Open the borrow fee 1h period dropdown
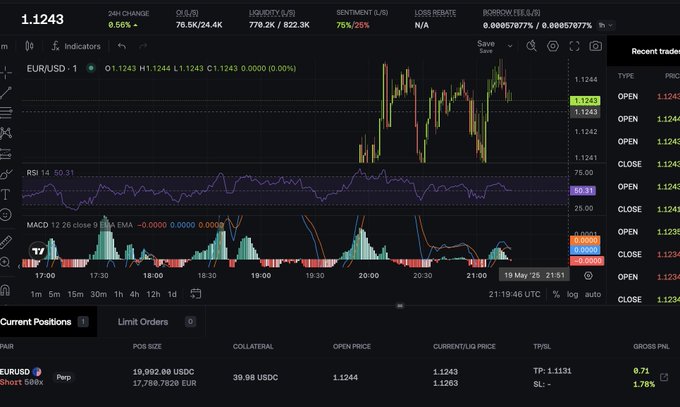Image resolution: width=680 pixels, height=407 pixels. [x=605, y=24]
